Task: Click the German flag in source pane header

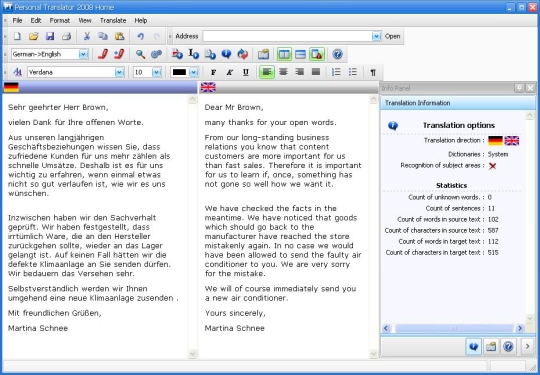Action: point(11,87)
